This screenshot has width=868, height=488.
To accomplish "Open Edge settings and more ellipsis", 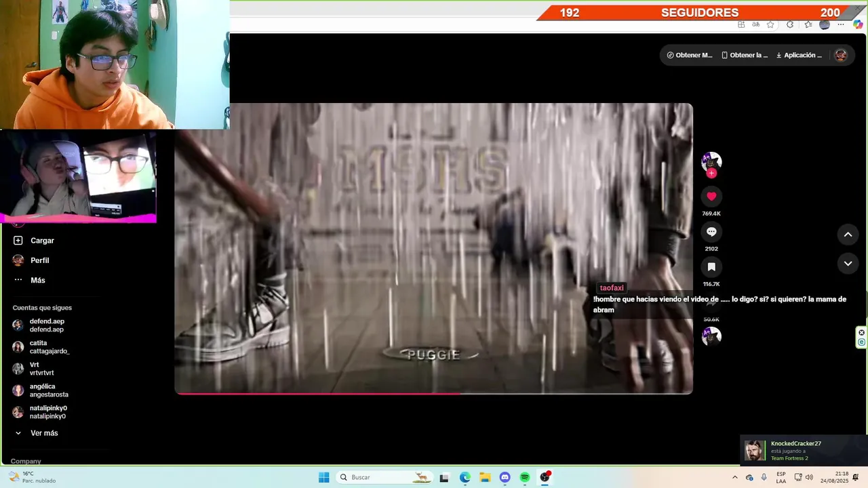I will pyautogui.click(x=841, y=24).
